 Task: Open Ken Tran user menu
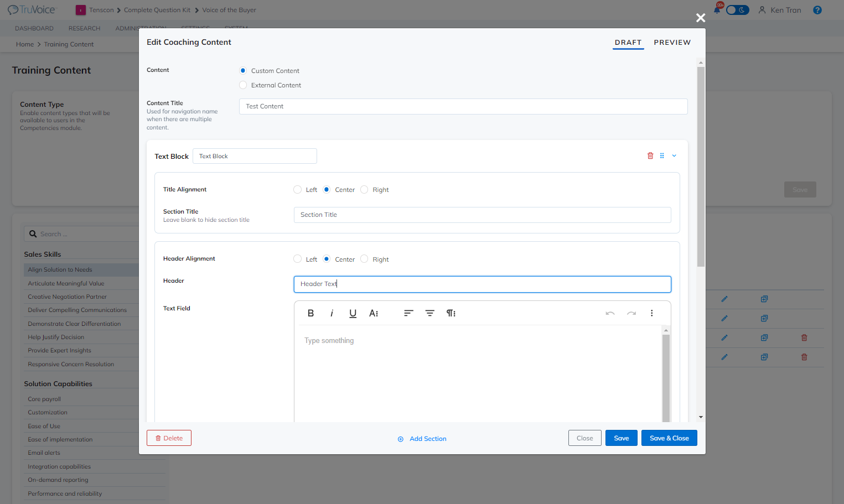coord(779,10)
